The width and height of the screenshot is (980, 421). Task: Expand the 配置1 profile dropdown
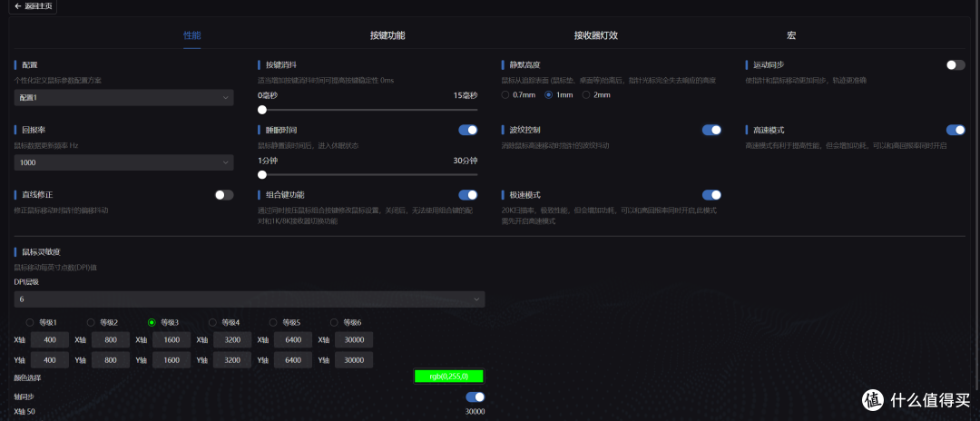coord(123,97)
